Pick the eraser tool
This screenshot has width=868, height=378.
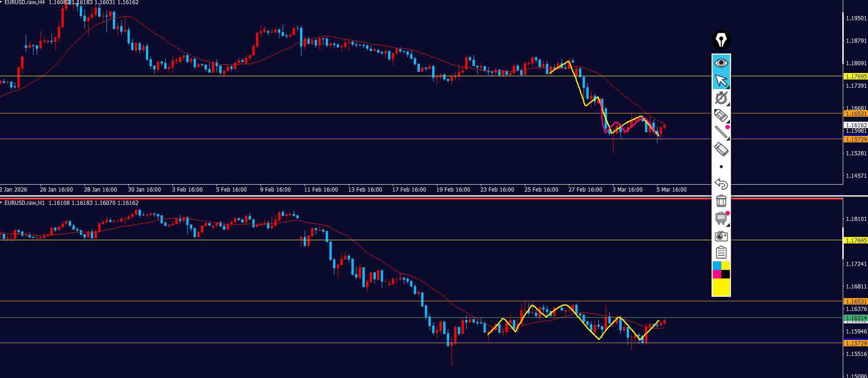point(721,149)
